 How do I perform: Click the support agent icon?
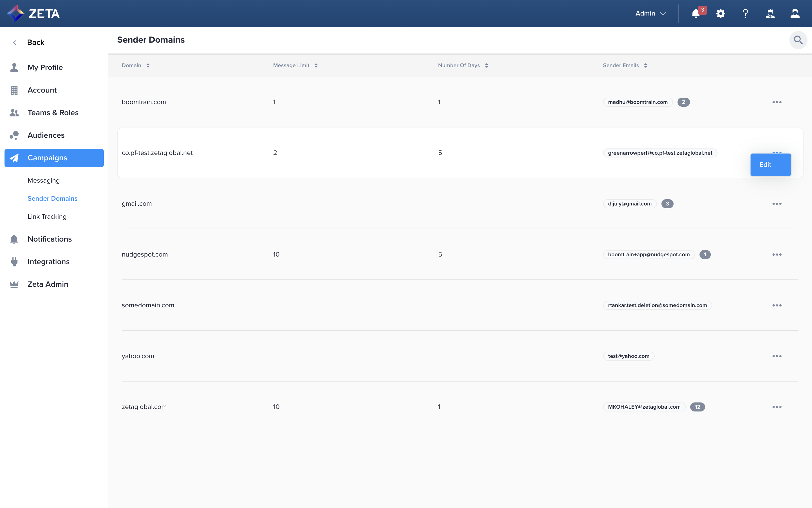coord(770,14)
